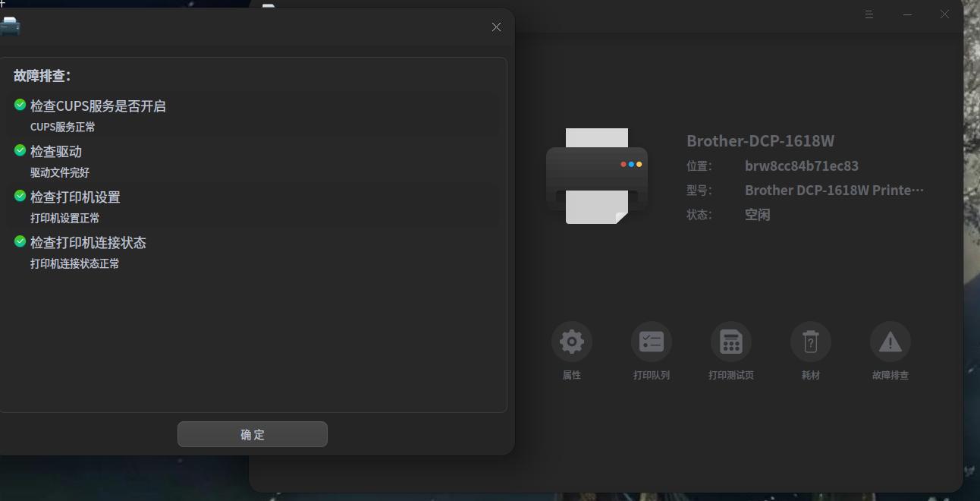Open the hamburger menu in the title bar
The height and width of the screenshot is (501, 980).
click(868, 14)
